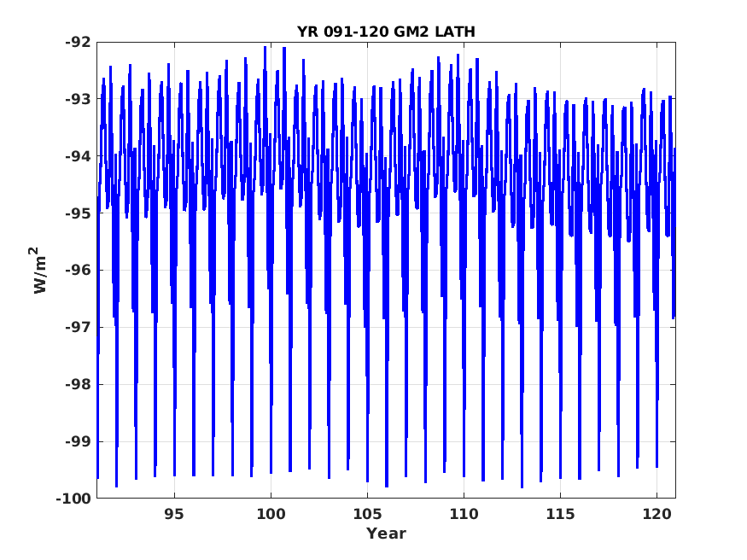The width and height of the screenshot is (747, 560).
Task: Click the y-axis tick label -94
Action: coord(78,156)
